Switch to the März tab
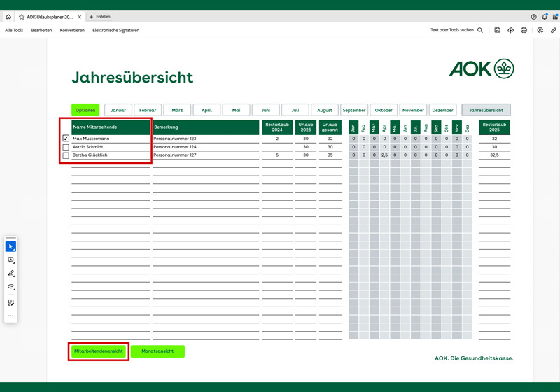 [x=177, y=110]
